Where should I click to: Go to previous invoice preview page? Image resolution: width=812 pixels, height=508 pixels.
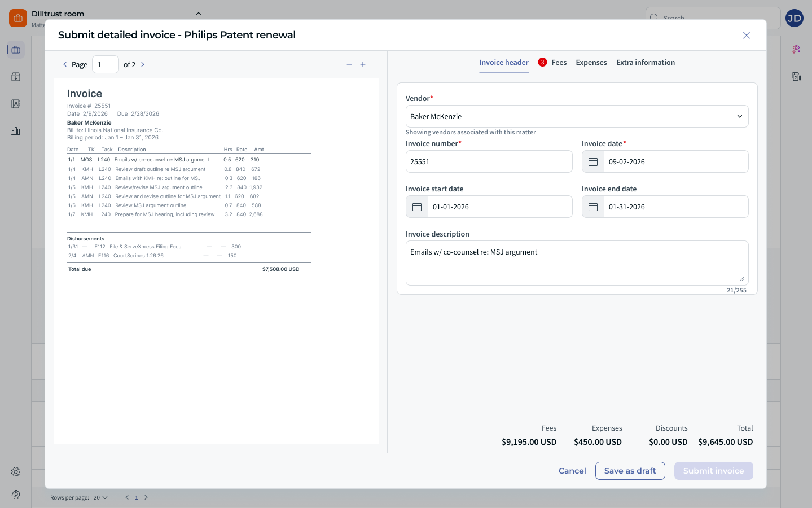(x=65, y=64)
